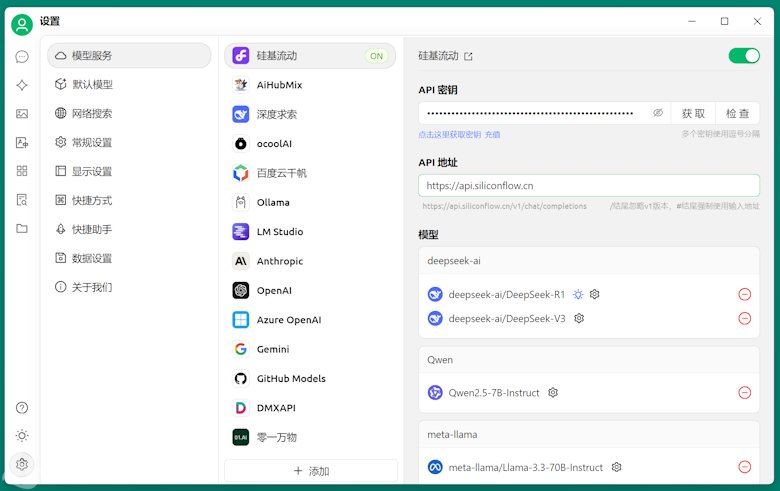This screenshot has width=780, height=491.
Task: Open the files folder sidebar icon
Action: coord(22,229)
